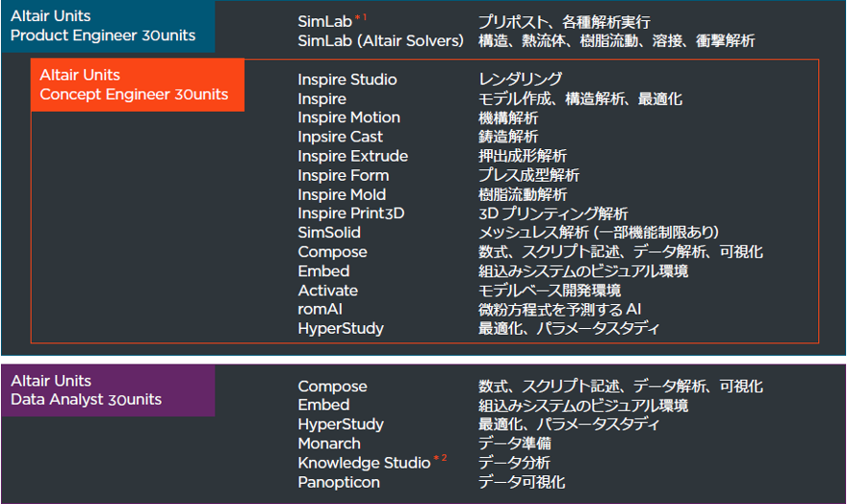Select 'SimLab (Altair Solvers)' product name
This screenshot has width=847, height=504.
click(x=380, y=40)
